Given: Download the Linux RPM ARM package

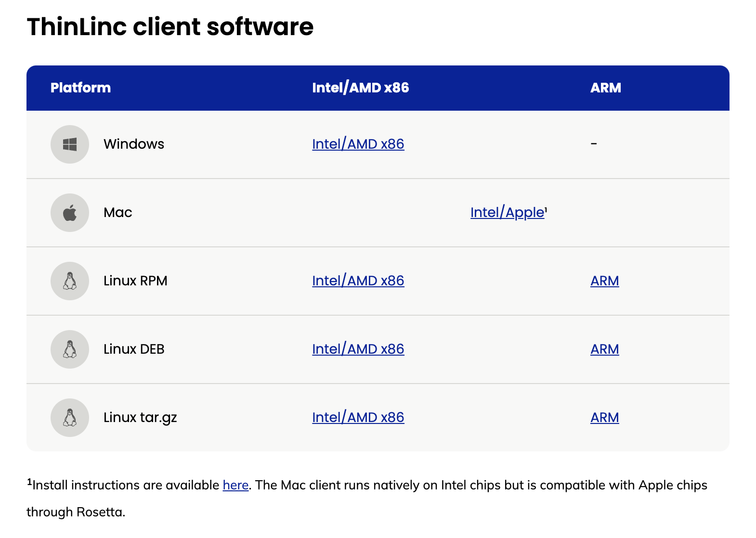Looking at the screenshot, I should (605, 281).
